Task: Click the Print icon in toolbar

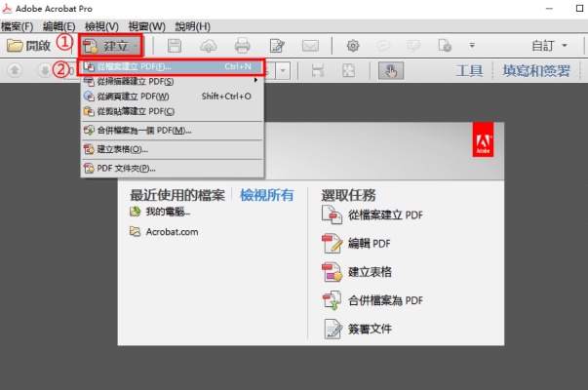Action: 242,46
